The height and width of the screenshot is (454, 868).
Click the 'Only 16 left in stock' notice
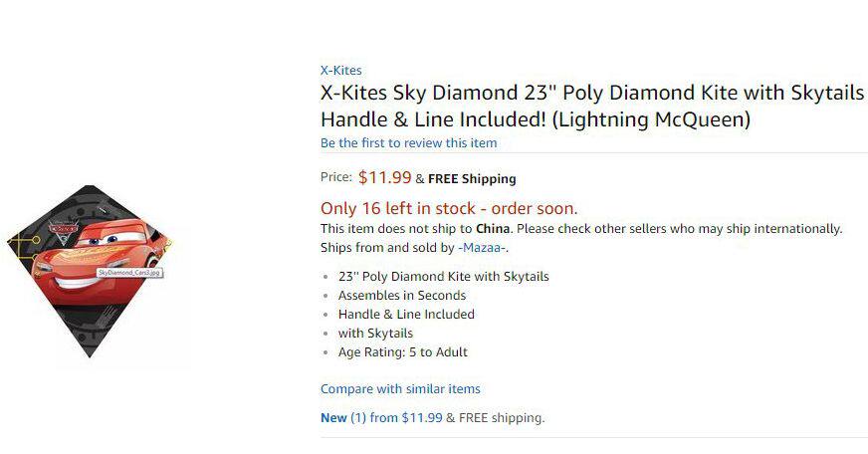click(448, 208)
